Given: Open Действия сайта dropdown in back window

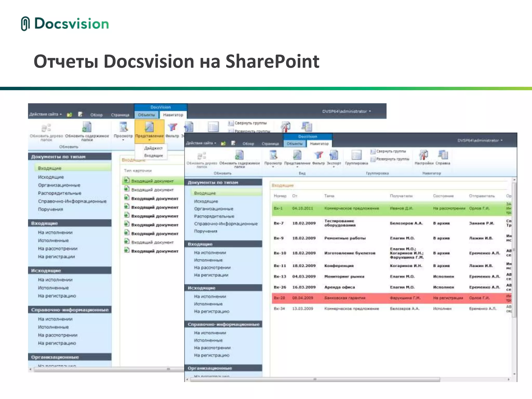Looking at the screenshot, I should [x=45, y=114].
